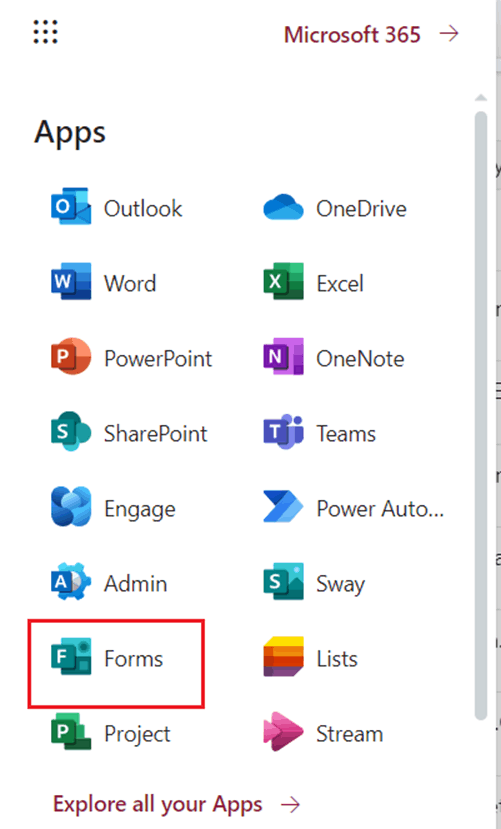Click the arrow next to Microsoft 365

click(449, 34)
